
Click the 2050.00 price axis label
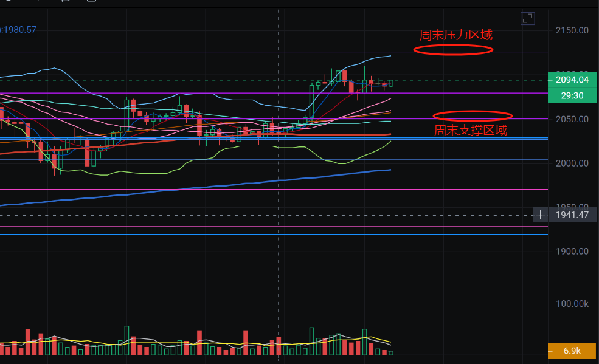pos(572,120)
